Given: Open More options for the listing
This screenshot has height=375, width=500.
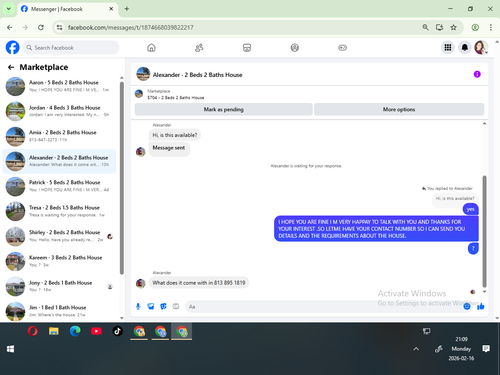Looking at the screenshot, I should (x=399, y=109).
